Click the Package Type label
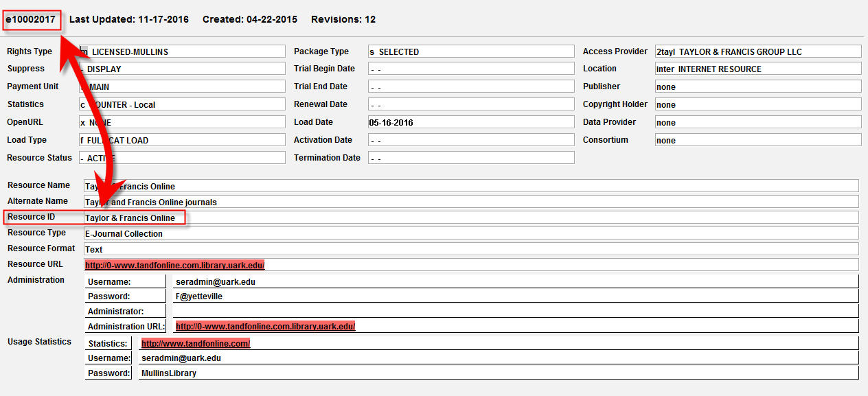868x396 pixels. pyautogui.click(x=321, y=51)
